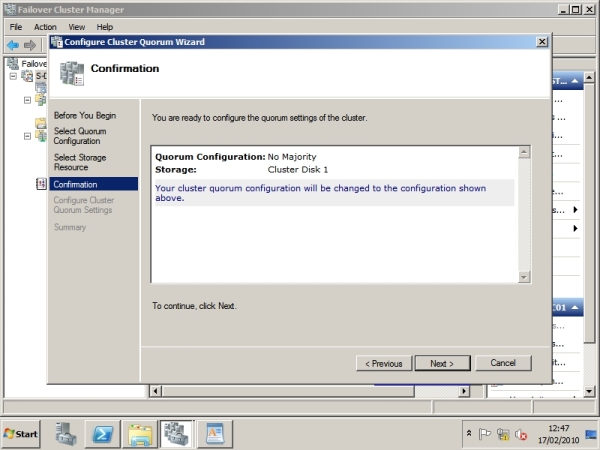Click the muted volume tray icon
The image size is (600, 450).
tap(520, 434)
